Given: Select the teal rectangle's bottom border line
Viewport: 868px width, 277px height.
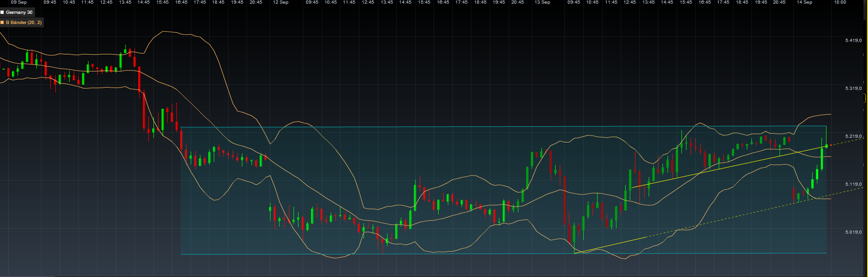Looking at the screenshot, I should point(504,253).
